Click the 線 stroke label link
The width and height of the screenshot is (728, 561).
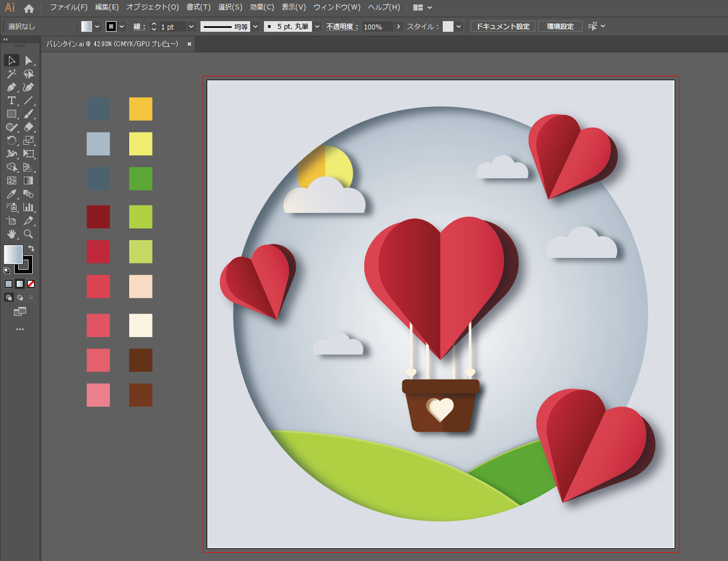pyautogui.click(x=138, y=27)
